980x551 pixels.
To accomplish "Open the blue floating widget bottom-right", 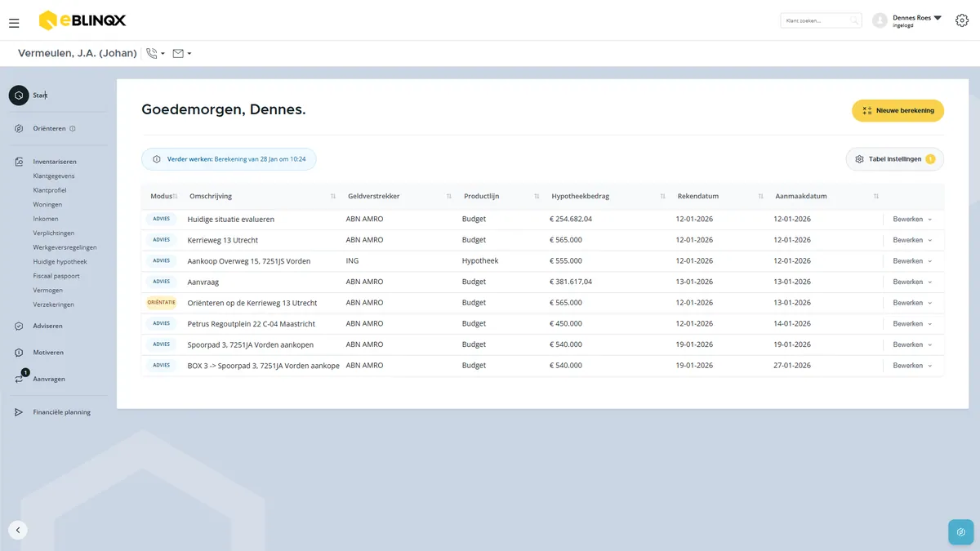I will click(961, 532).
